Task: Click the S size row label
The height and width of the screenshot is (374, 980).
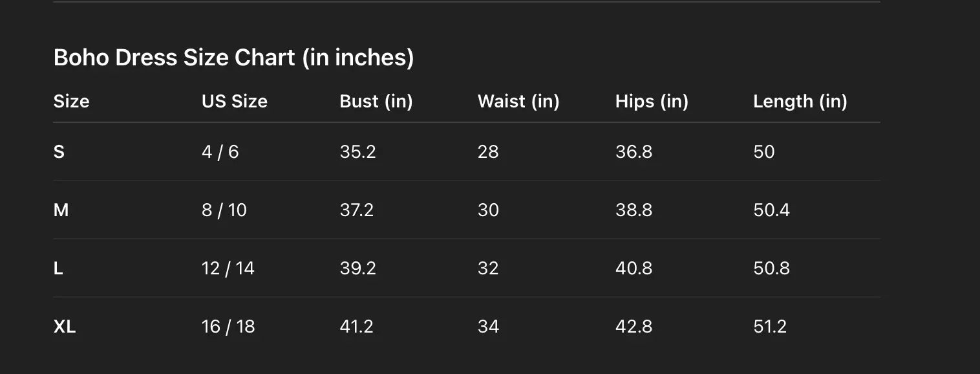Action: click(x=59, y=151)
